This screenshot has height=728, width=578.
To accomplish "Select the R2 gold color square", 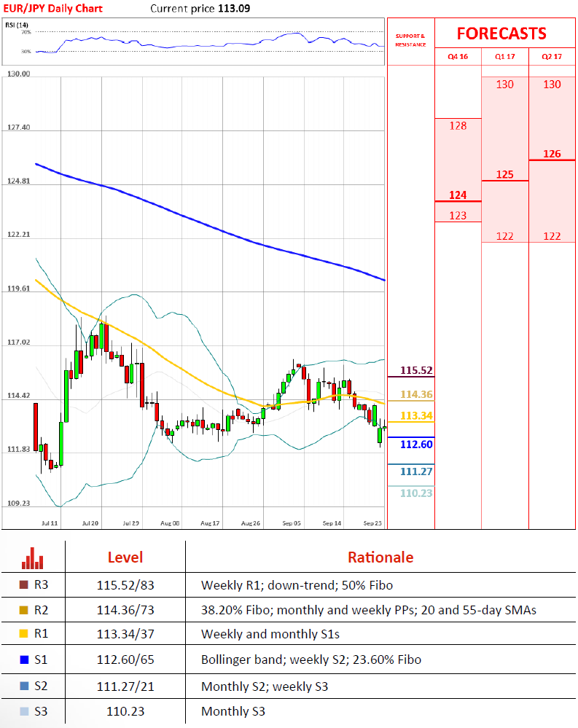I will [x=24, y=610].
